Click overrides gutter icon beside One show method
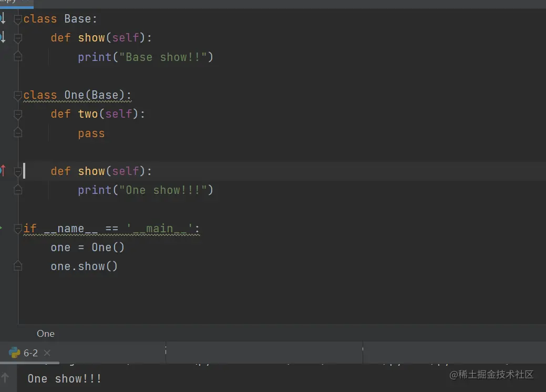The height and width of the screenshot is (392, 546). click(3, 171)
